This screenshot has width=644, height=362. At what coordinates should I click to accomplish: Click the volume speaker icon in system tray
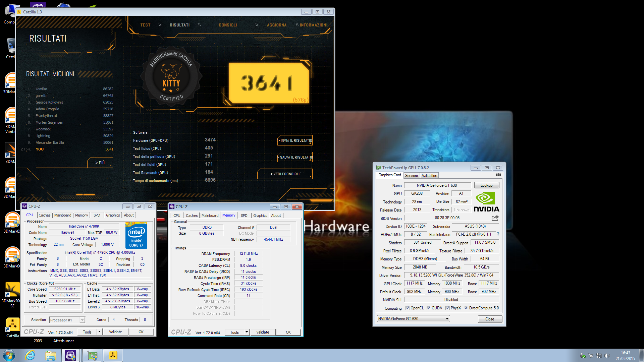pyautogui.click(x=607, y=356)
